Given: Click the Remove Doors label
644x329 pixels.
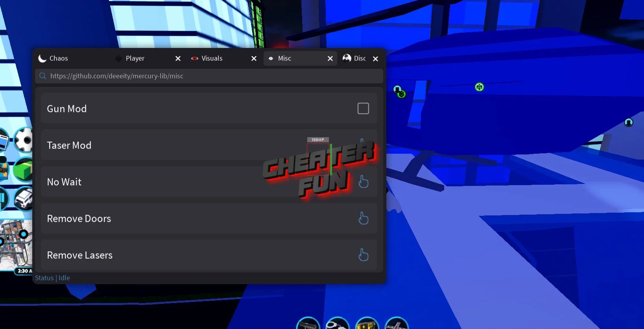Looking at the screenshot, I should 79,218.
